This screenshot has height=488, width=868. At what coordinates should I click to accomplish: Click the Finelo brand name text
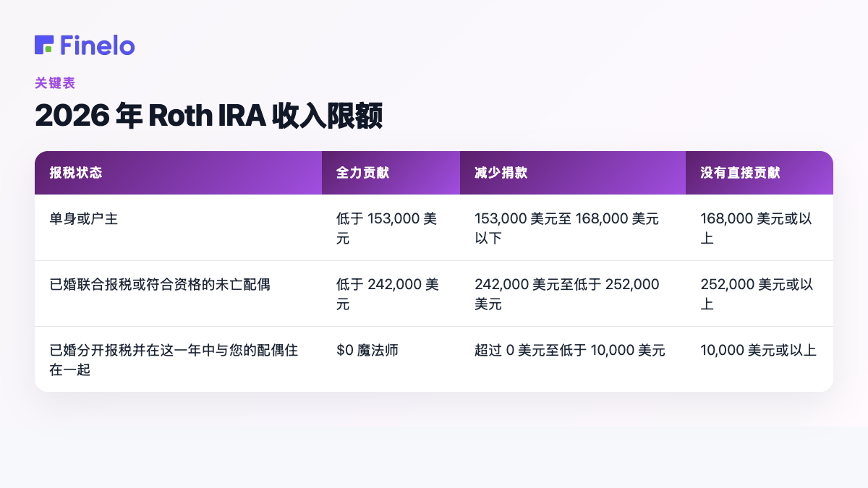point(98,45)
